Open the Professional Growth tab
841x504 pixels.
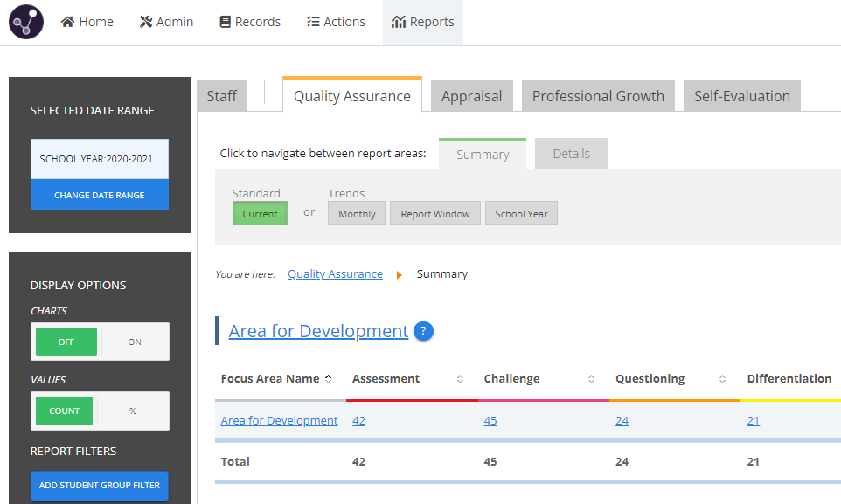tap(598, 96)
